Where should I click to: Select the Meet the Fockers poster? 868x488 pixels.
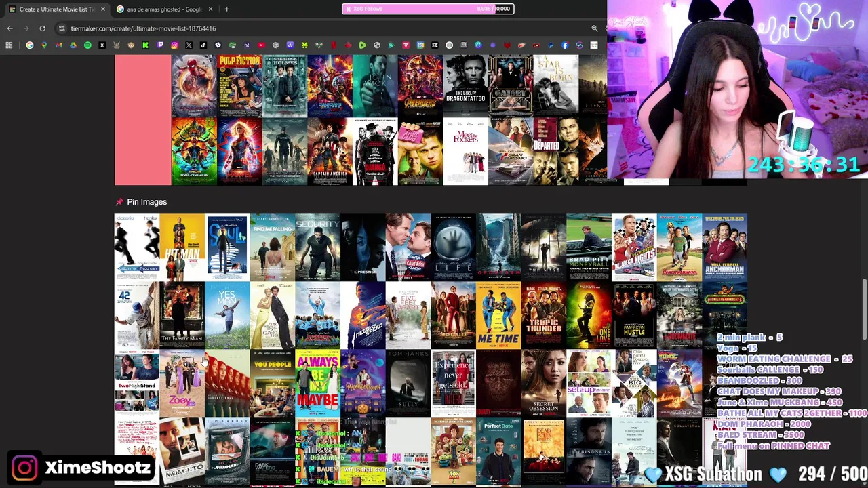pos(465,151)
